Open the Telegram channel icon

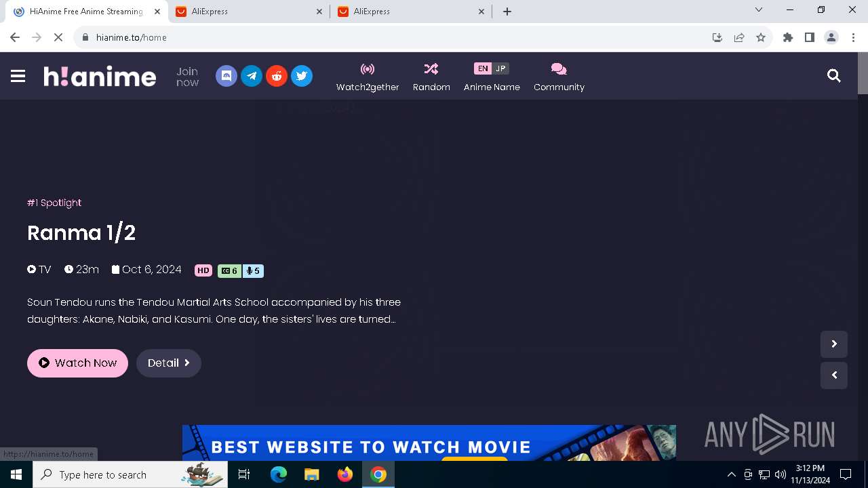pyautogui.click(x=252, y=76)
